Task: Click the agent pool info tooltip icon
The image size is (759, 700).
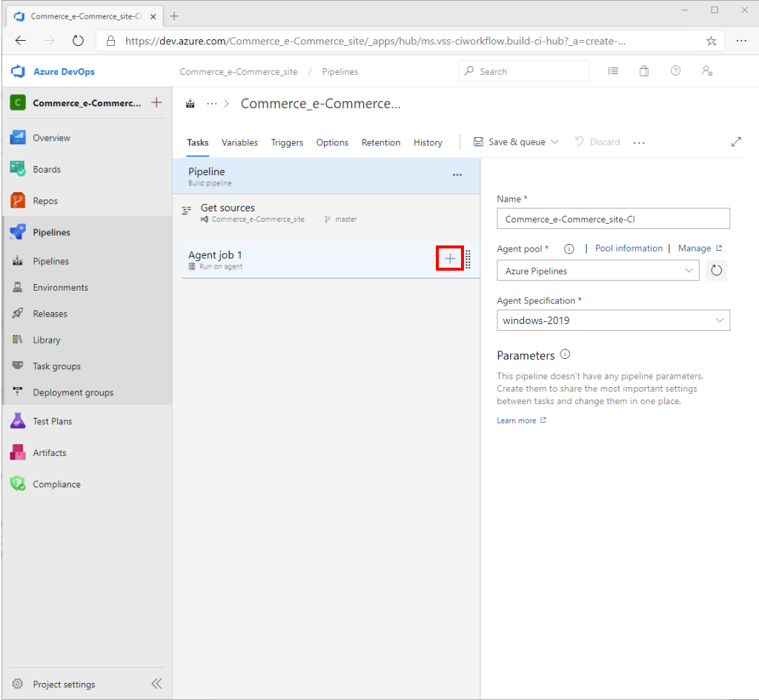Action: 569,248
